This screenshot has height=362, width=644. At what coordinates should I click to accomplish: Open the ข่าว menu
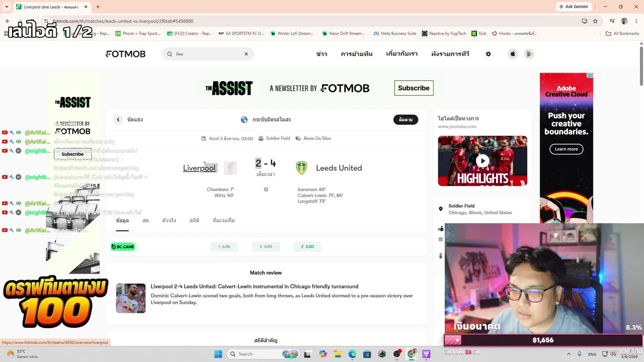click(x=321, y=54)
